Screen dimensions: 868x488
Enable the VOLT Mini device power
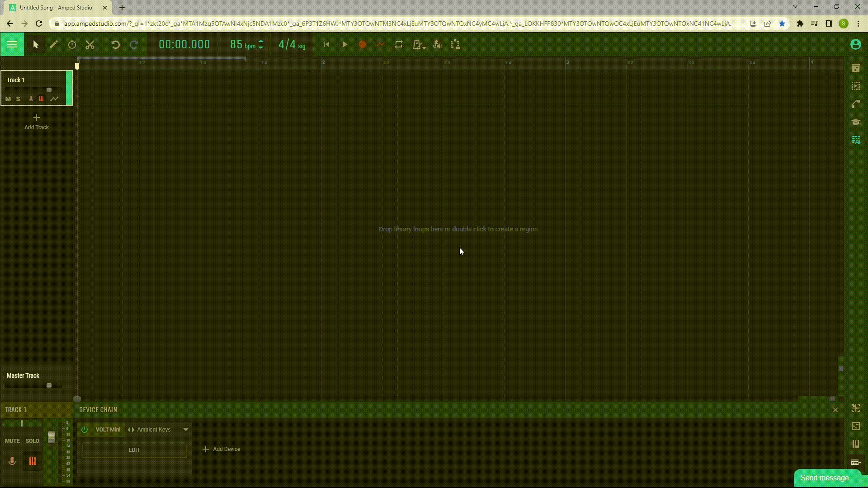point(84,430)
